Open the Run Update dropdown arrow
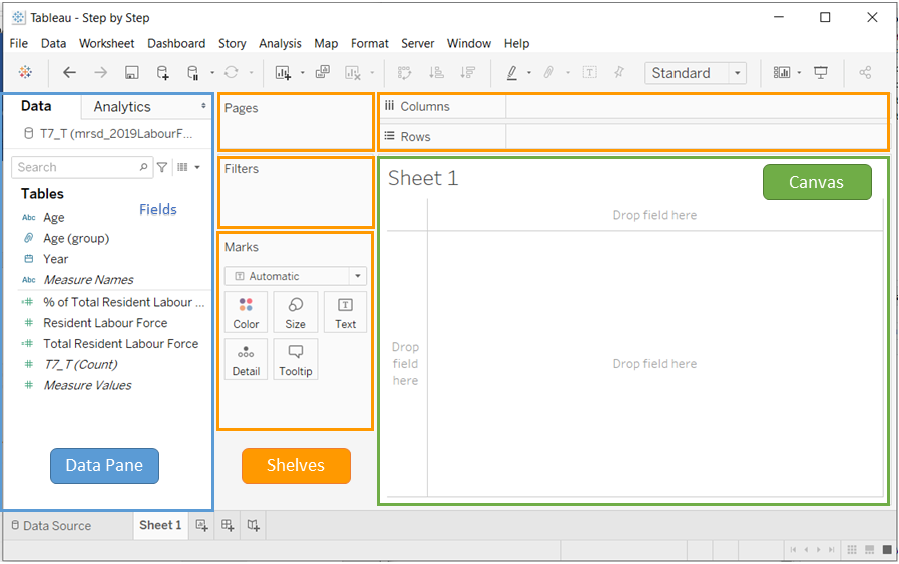 coord(251,73)
